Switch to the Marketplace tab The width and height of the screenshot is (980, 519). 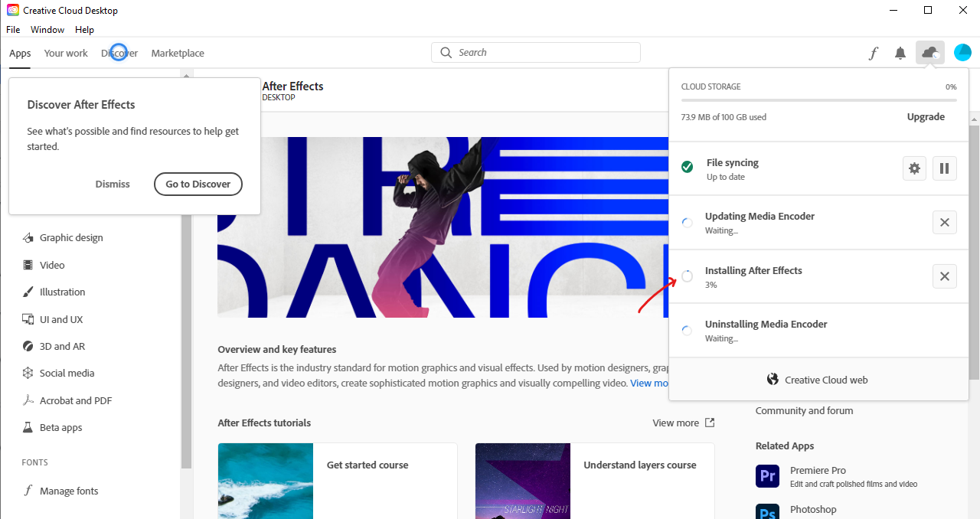coord(178,53)
